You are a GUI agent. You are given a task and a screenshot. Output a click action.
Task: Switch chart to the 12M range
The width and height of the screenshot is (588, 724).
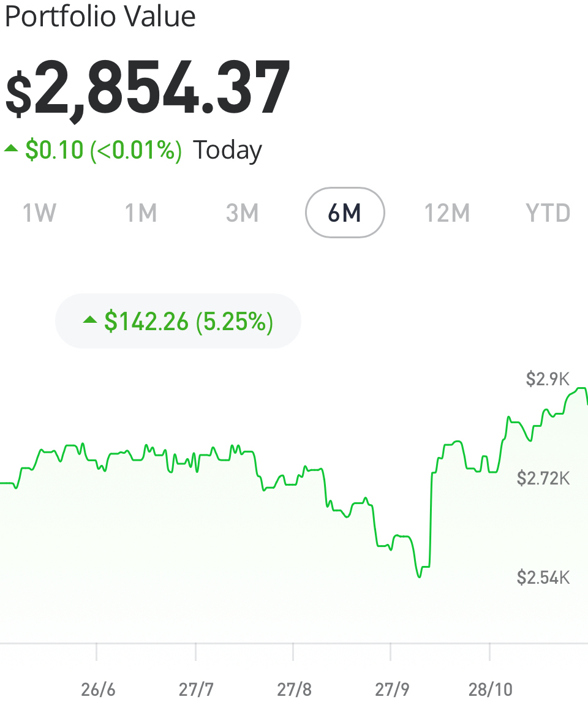tap(447, 213)
